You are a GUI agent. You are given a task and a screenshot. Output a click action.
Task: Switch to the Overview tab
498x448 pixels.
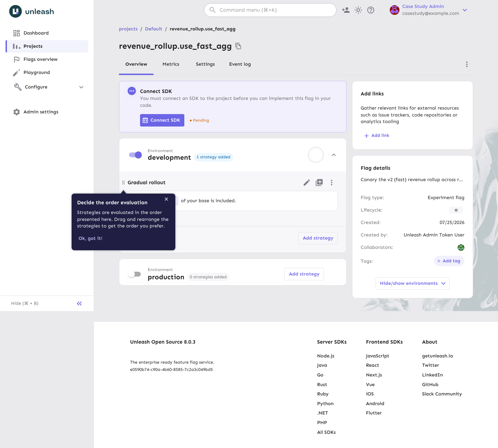click(136, 64)
